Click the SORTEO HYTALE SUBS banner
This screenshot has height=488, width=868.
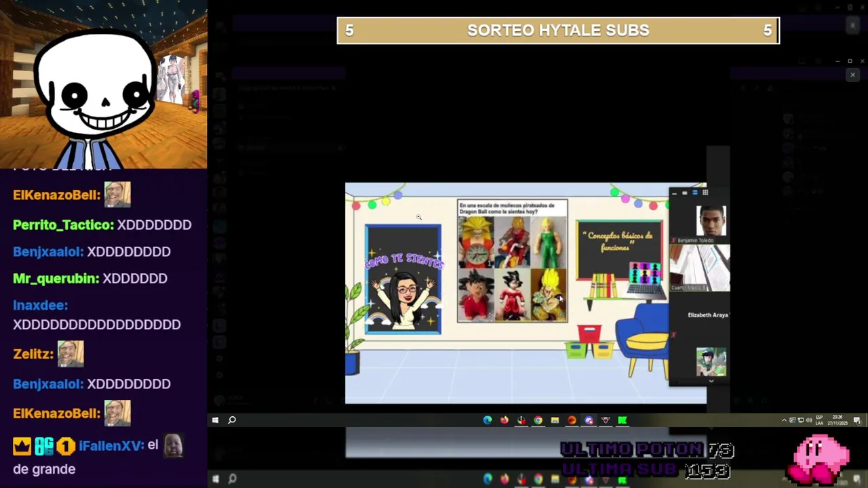tap(558, 30)
